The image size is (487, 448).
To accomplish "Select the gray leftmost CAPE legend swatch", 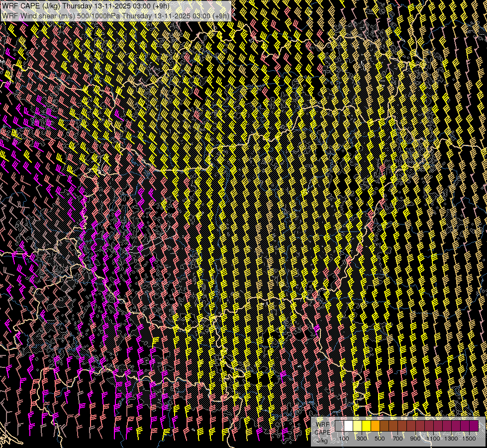I will tap(339, 426).
